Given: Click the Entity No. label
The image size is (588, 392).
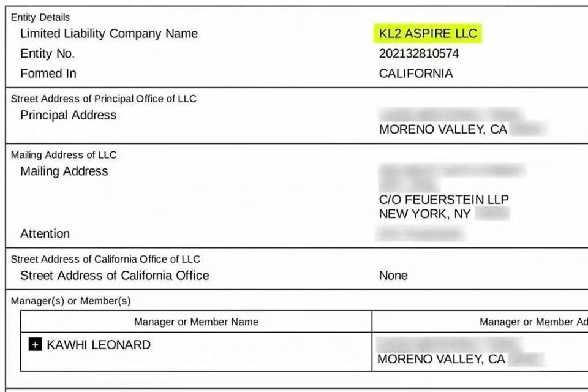Looking at the screenshot, I should tap(47, 53).
